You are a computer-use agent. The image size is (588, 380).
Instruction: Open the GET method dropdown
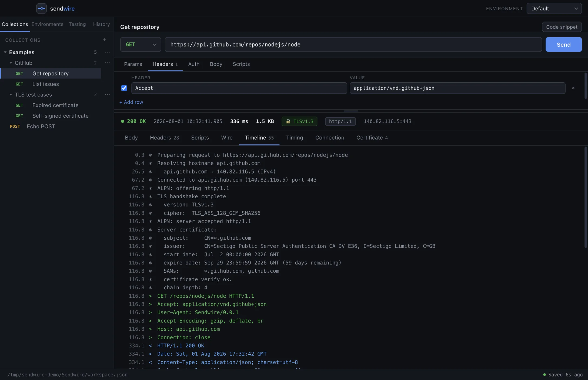coord(141,45)
